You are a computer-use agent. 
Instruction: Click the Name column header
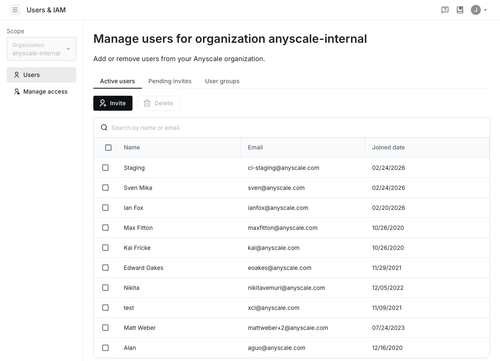pyautogui.click(x=132, y=147)
